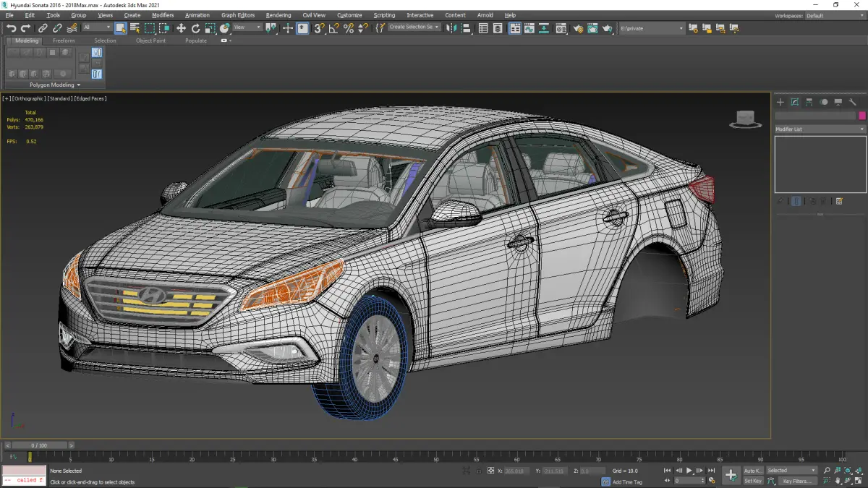Click Bind to Space Warp icon
This screenshot has height=488, width=868.
(72, 28)
